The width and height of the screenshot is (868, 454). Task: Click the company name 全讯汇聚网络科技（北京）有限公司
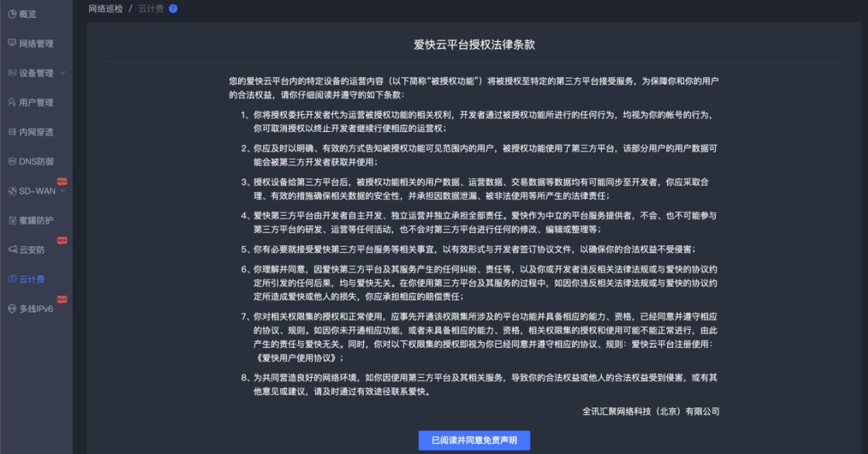point(651,411)
